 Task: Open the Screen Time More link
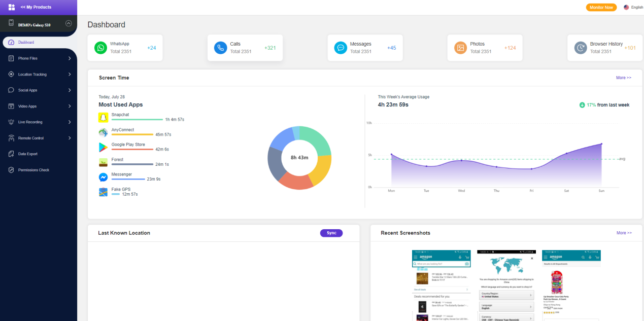[624, 78]
